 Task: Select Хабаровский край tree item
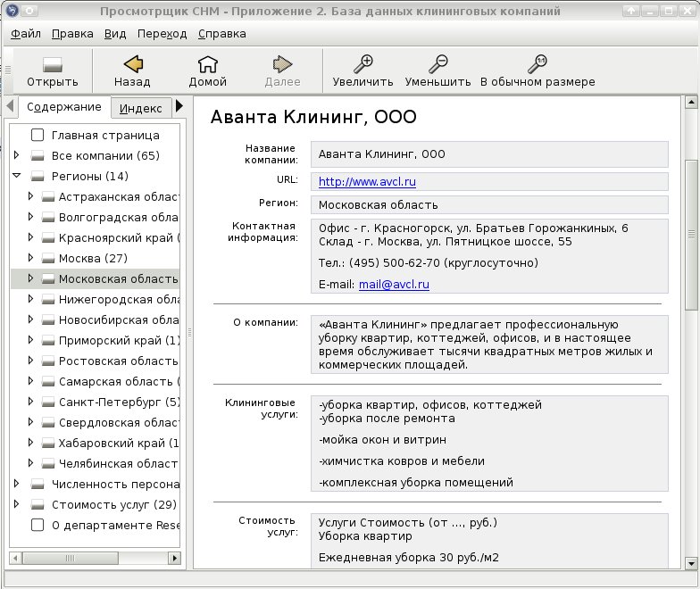(119, 443)
